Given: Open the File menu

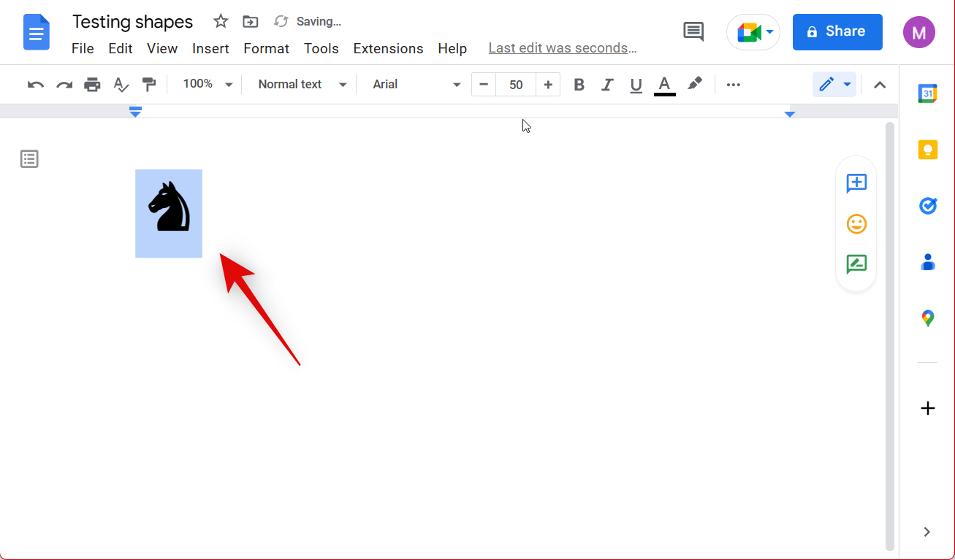Looking at the screenshot, I should (83, 48).
